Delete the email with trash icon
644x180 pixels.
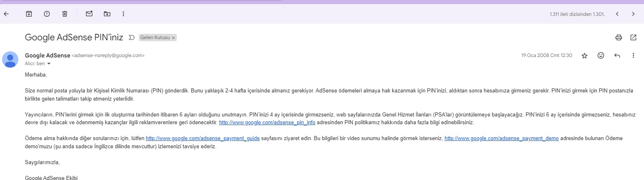pos(65,14)
